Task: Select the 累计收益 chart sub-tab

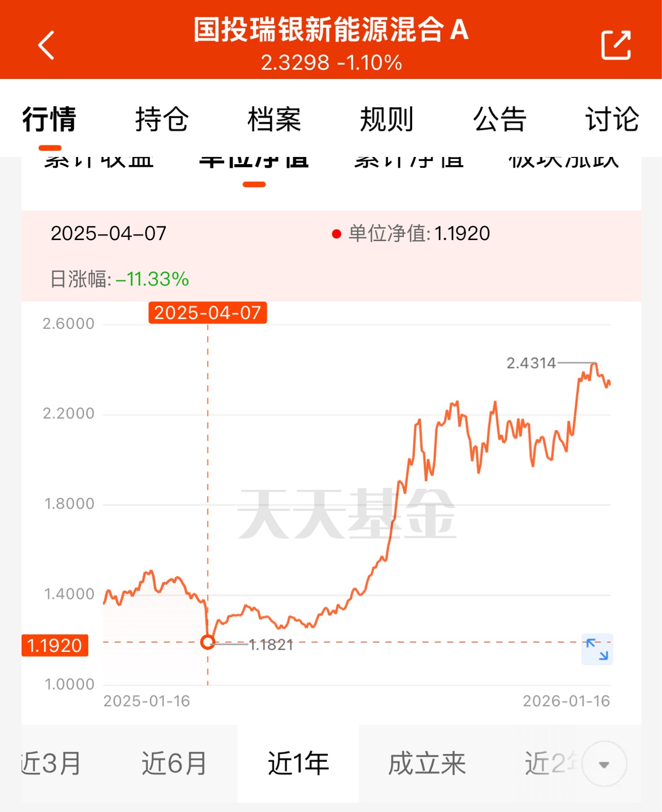Action: (x=99, y=162)
